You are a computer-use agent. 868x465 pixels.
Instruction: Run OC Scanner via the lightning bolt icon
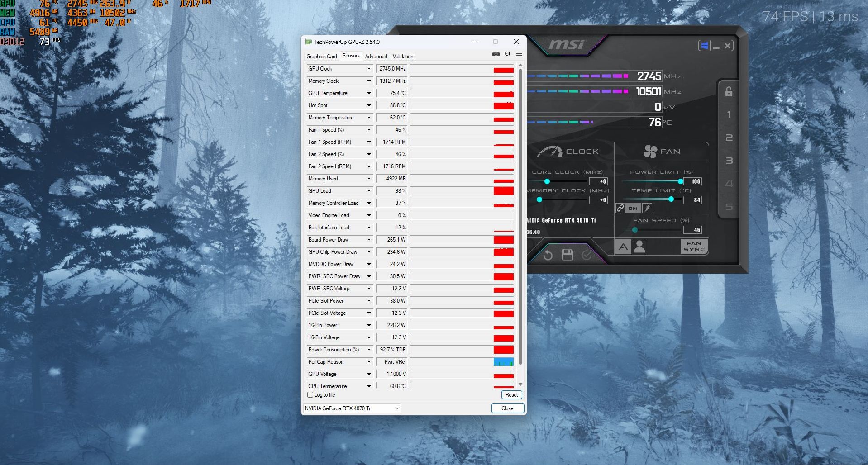tap(648, 208)
